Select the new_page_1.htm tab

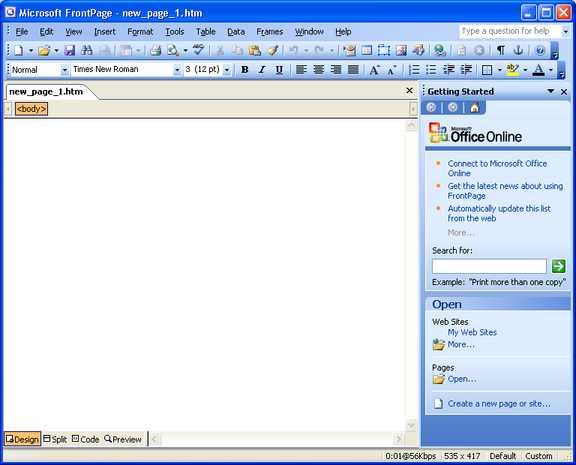coord(46,91)
